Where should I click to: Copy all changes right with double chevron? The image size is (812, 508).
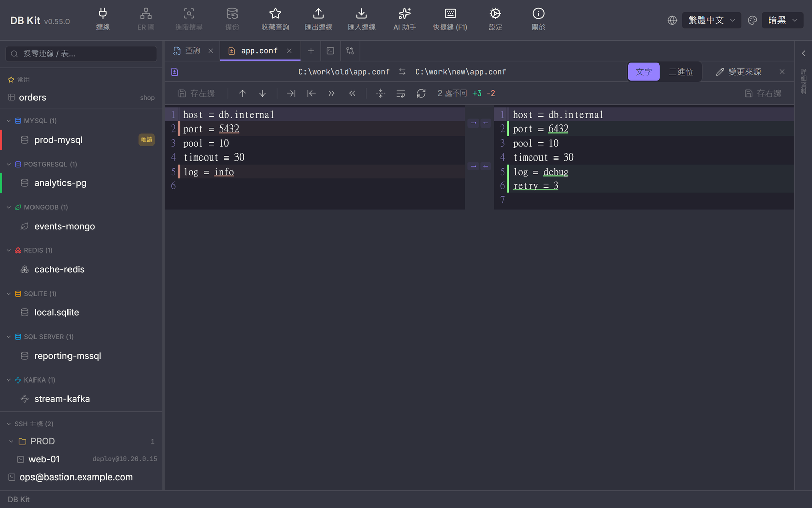[331, 93]
